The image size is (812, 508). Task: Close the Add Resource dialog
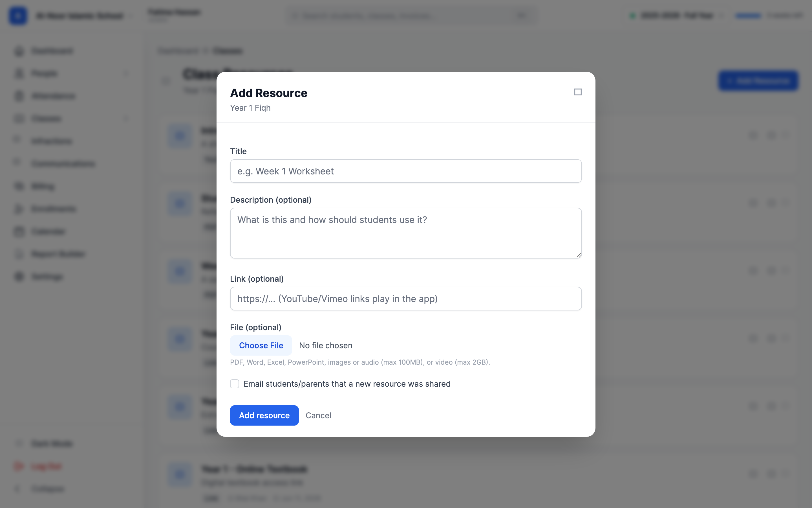click(577, 92)
